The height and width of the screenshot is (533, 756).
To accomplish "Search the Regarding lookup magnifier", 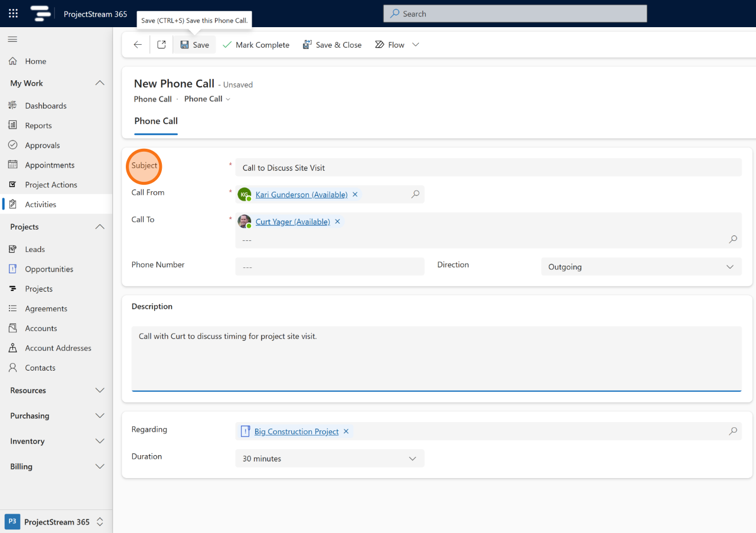I will (x=733, y=431).
